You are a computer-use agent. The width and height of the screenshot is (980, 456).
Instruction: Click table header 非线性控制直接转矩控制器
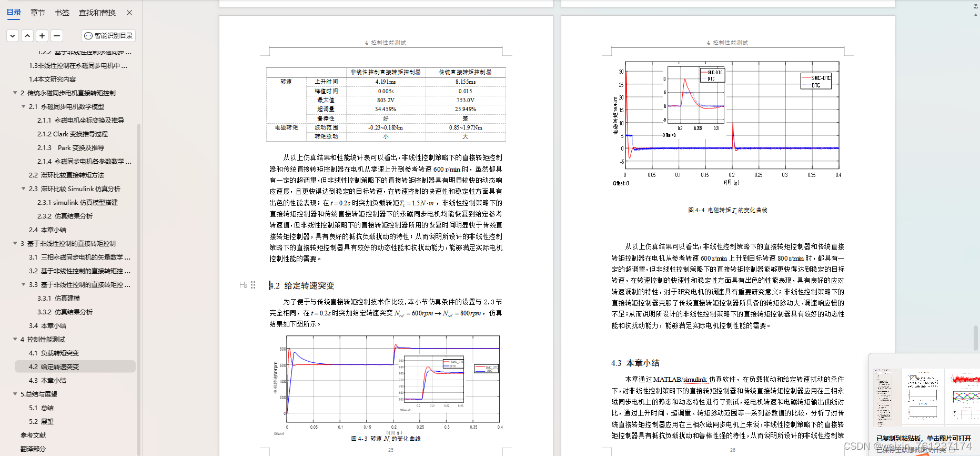pos(386,72)
